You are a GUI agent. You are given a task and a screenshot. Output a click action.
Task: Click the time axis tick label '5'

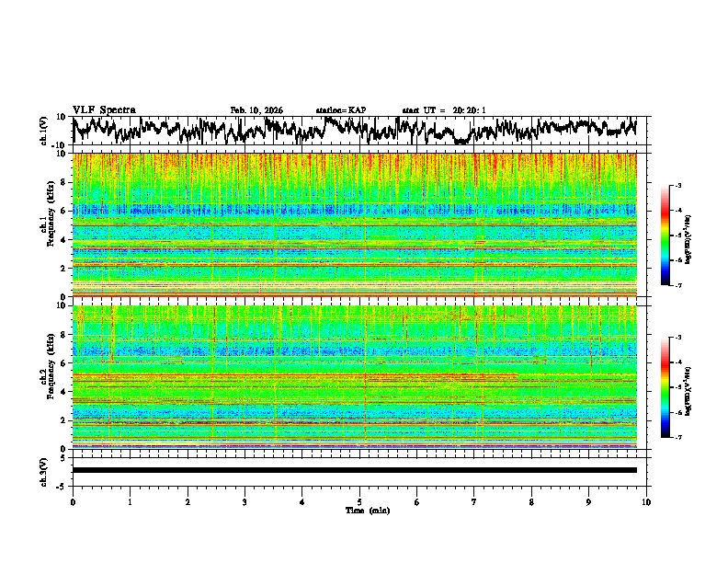359,502
